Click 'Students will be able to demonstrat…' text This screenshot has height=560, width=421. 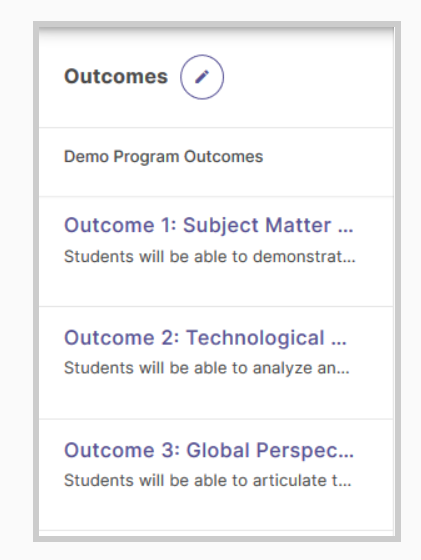[x=210, y=256]
